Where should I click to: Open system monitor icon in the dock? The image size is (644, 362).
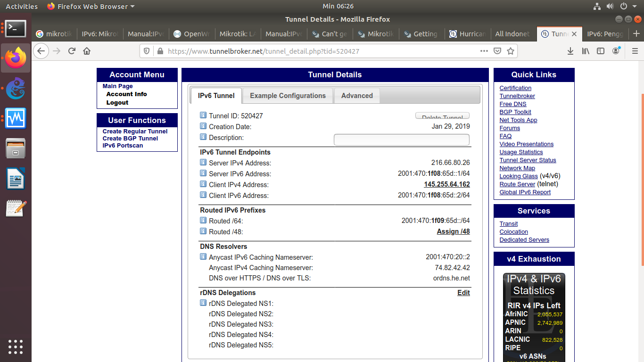(16, 118)
